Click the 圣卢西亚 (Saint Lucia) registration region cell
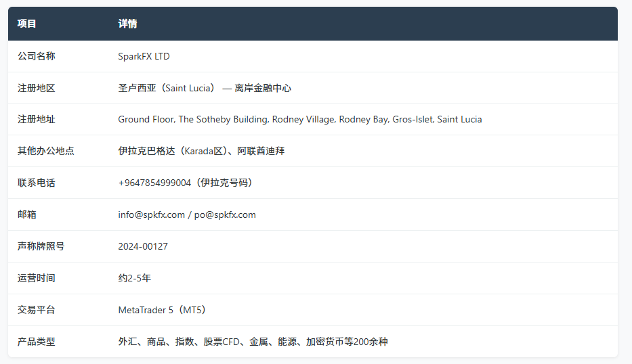 pos(205,88)
